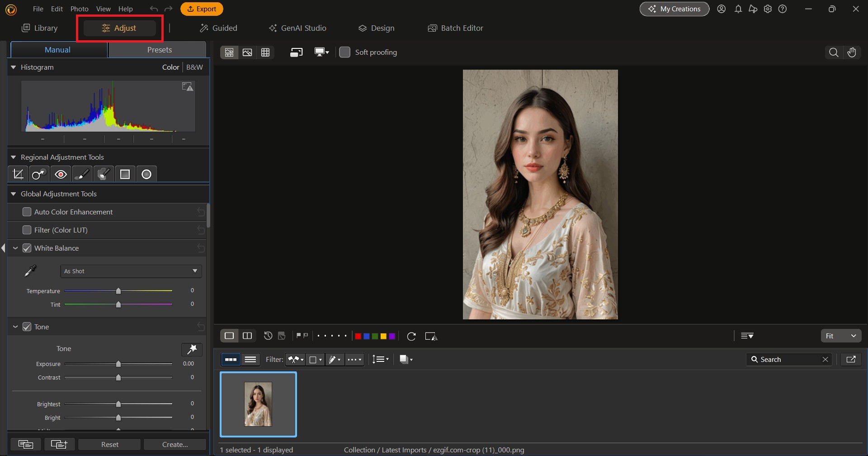Click the Auto Tone magic wand
868x456 pixels.
[192, 349]
